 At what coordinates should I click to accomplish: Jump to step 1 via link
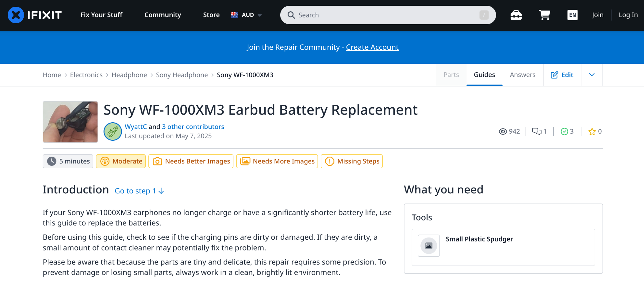click(x=139, y=191)
